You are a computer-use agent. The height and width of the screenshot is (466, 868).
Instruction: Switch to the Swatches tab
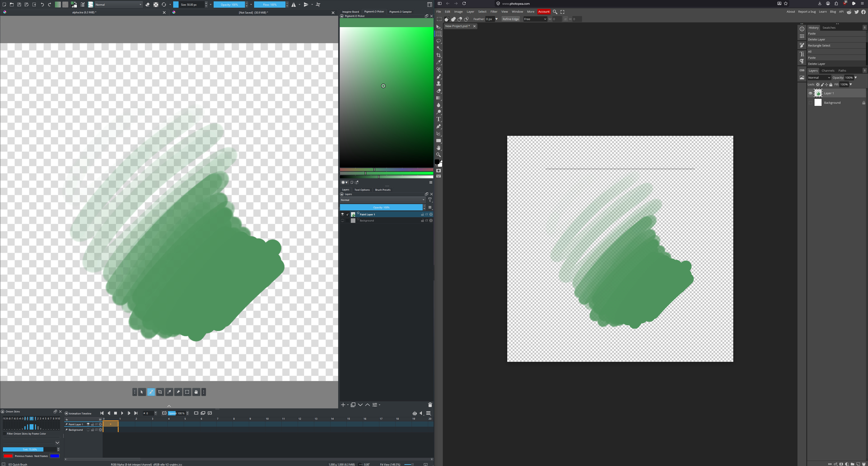click(829, 28)
